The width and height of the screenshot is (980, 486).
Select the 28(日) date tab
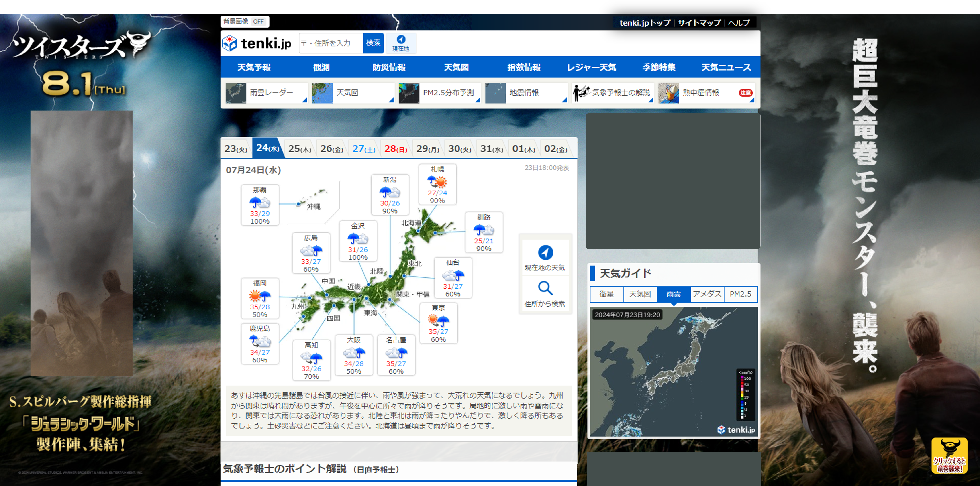pyautogui.click(x=396, y=149)
